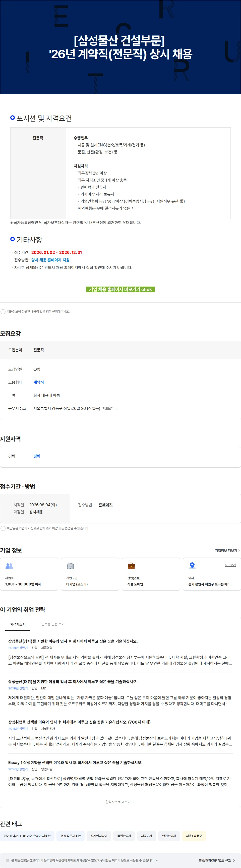Click the 안전관리자 tag
Image resolution: width=241 pixels, height=868 pixels.
tap(169, 836)
